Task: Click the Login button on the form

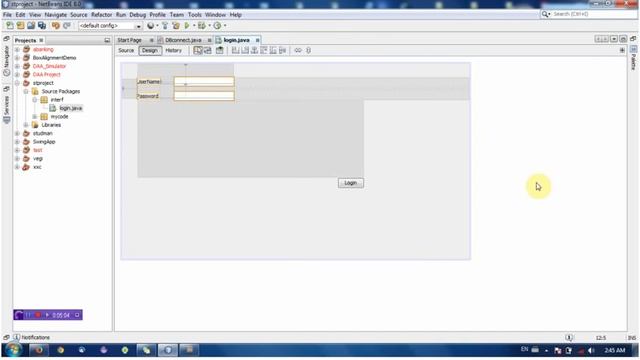Action: coord(351,183)
